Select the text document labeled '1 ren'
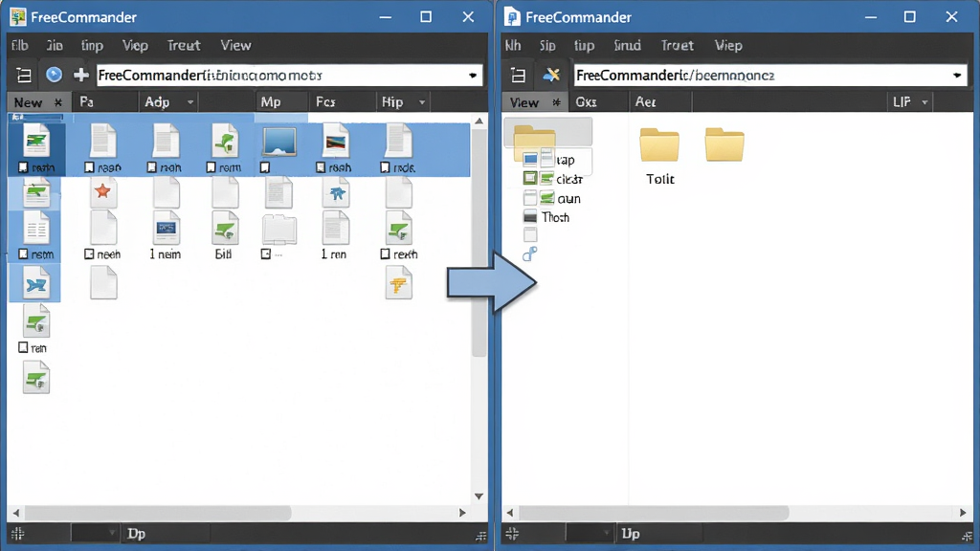This screenshot has height=551, width=980. click(336, 228)
